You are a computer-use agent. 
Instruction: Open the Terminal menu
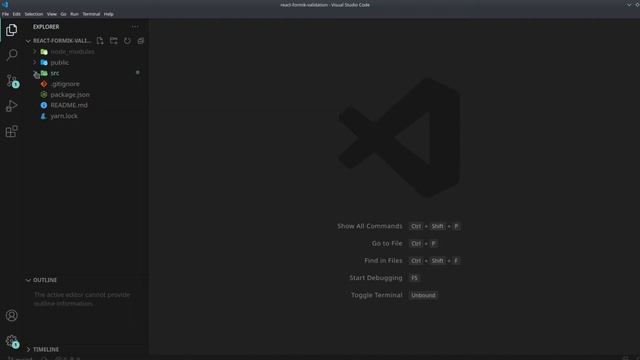click(x=91, y=14)
